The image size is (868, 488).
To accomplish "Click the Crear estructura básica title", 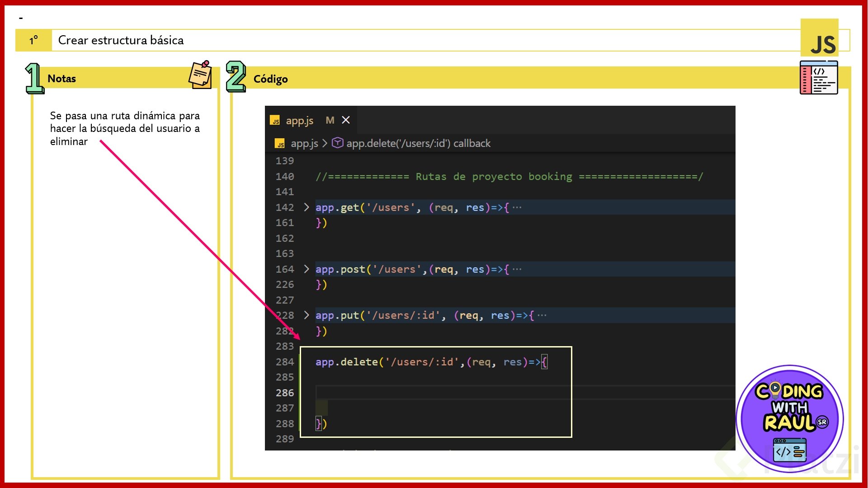I will [121, 40].
